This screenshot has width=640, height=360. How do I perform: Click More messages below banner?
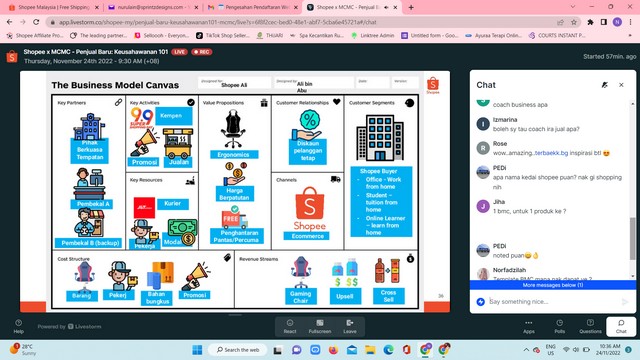coord(553,285)
